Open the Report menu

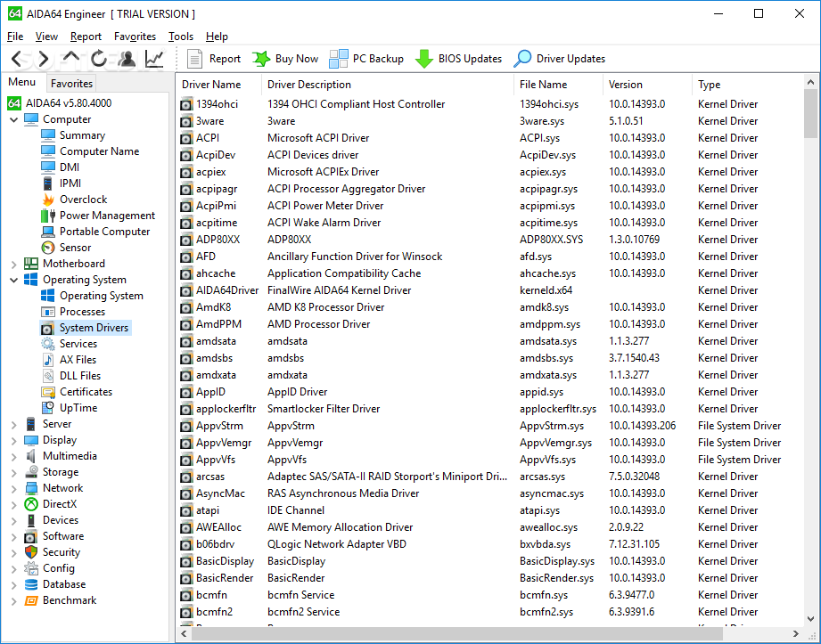(86, 37)
